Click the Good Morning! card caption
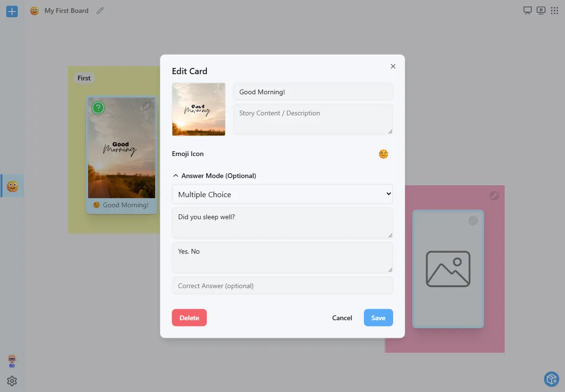This screenshot has width=565, height=392. (121, 205)
